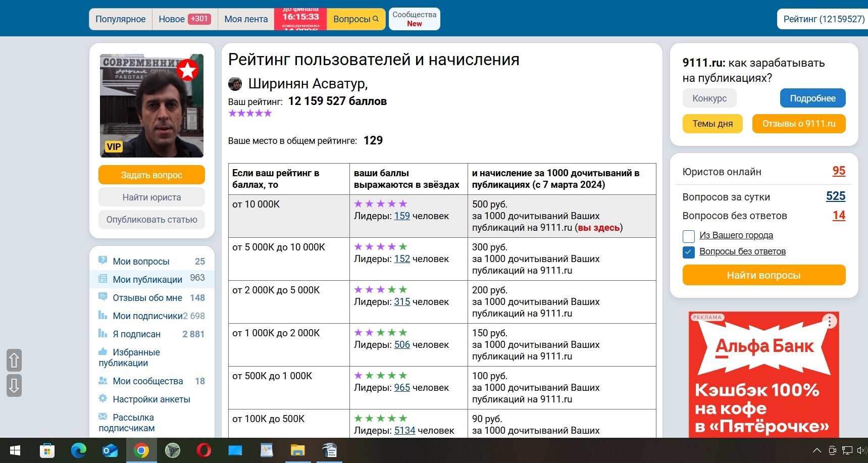868x463 pixels.
Task: Open the 159 leaders link
Action: click(402, 216)
